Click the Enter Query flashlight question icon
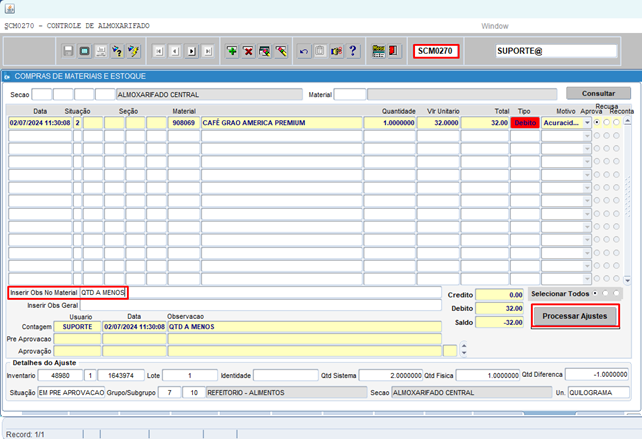This screenshot has width=642, height=439. click(117, 51)
